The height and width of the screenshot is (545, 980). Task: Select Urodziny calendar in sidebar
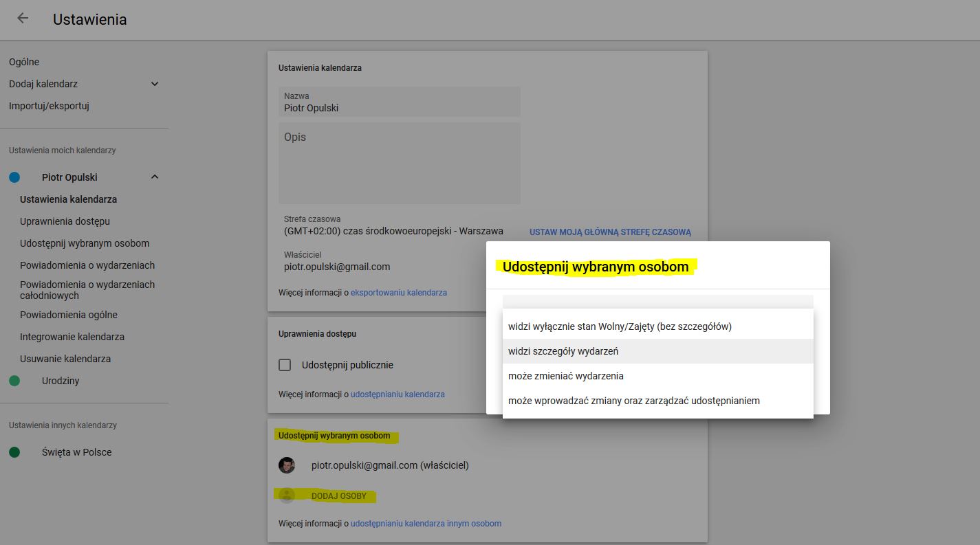(x=61, y=381)
